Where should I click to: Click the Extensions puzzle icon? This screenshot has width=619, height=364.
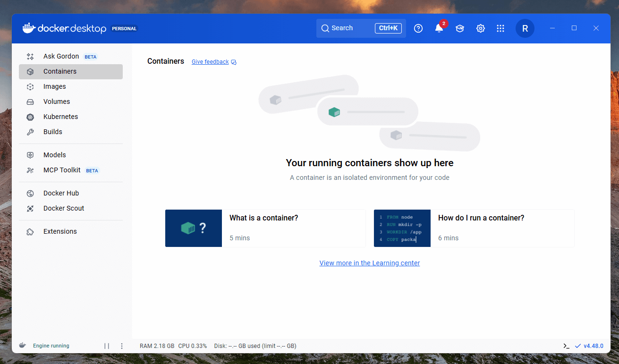pyautogui.click(x=30, y=231)
